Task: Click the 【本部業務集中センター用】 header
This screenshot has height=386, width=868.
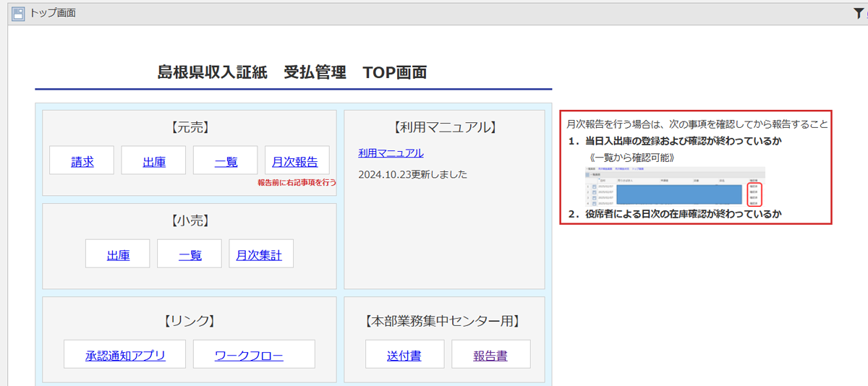Action: [444, 321]
